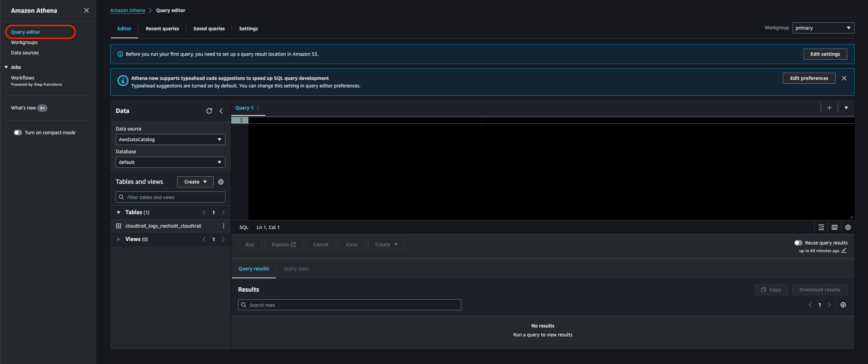
Task: Open the query tabs dropdown arrow
Action: click(846, 108)
